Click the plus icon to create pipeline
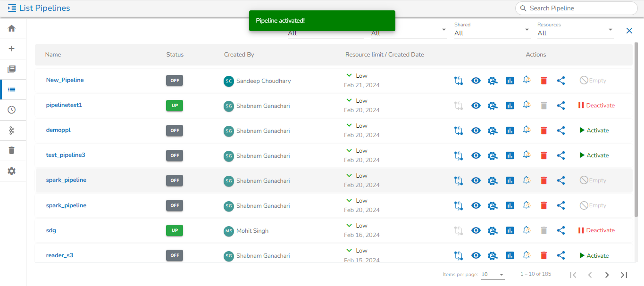Viewport: 644px width, 286px height. coord(12,49)
